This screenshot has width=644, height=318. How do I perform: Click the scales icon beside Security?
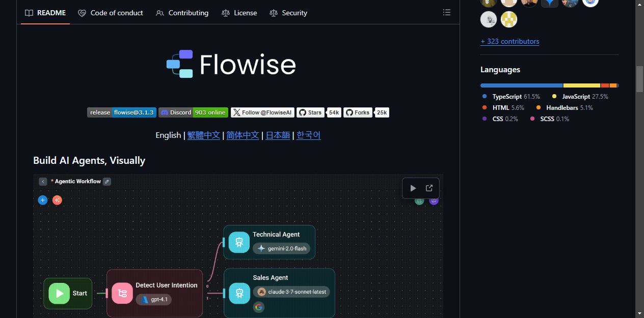[x=274, y=13]
